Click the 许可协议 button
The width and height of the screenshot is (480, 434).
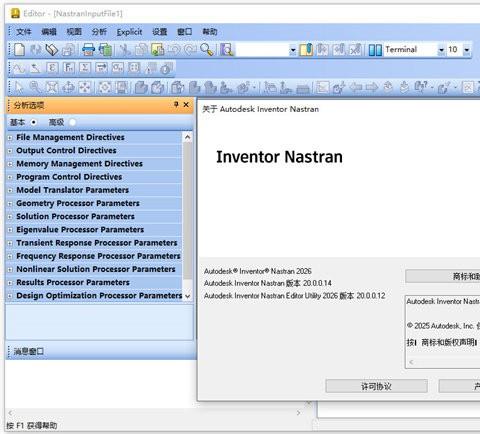click(x=376, y=386)
